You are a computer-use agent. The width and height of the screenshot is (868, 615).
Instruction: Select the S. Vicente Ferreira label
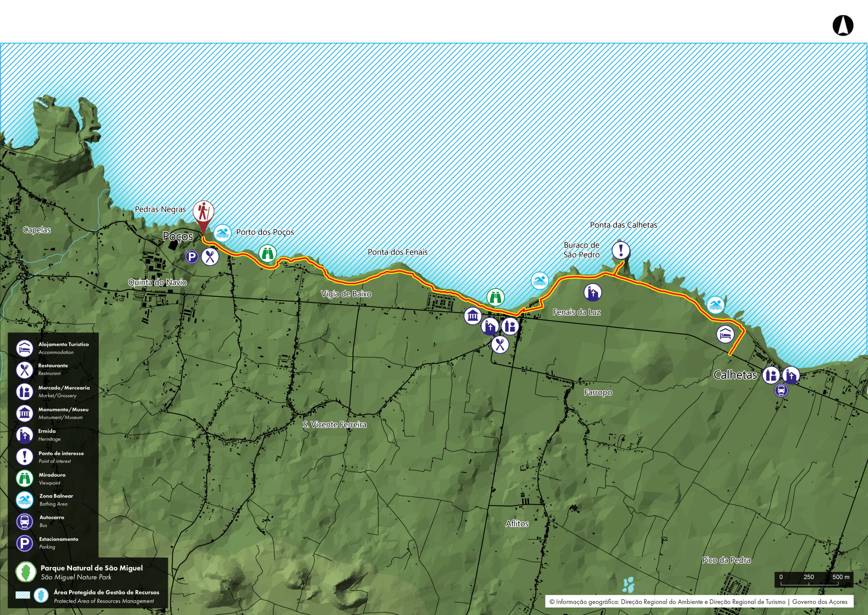click(334, 425)
